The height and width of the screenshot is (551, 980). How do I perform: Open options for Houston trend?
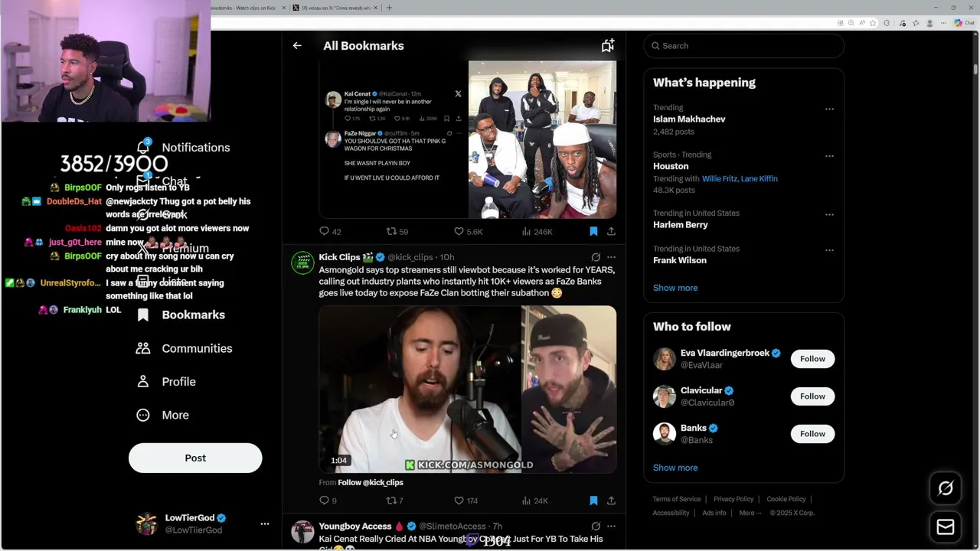coord(829,156)
